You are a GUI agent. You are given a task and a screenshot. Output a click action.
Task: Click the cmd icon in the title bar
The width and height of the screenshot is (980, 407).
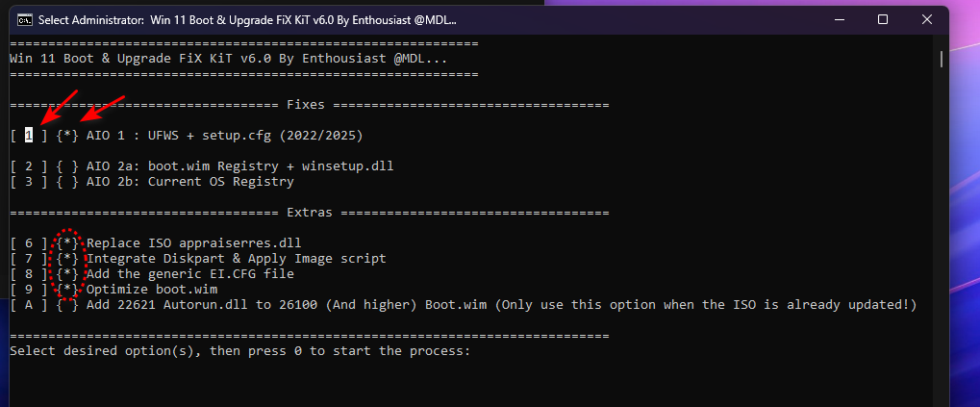tap(25, 20)
